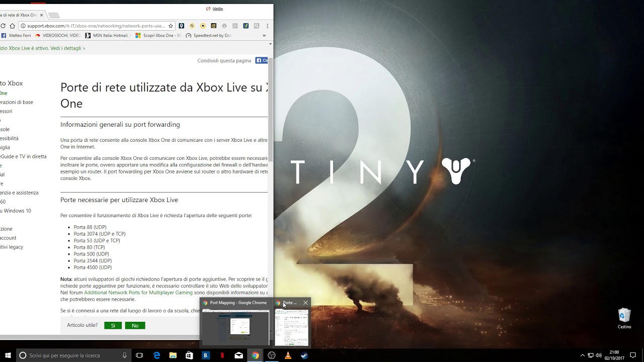Click the PDF extension icon in toolbar
644x362 pixels.
coord(235,26)
